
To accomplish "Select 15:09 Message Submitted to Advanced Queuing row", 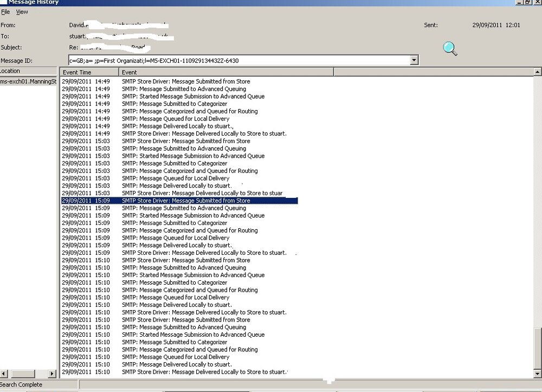I will tap(154, 208).
